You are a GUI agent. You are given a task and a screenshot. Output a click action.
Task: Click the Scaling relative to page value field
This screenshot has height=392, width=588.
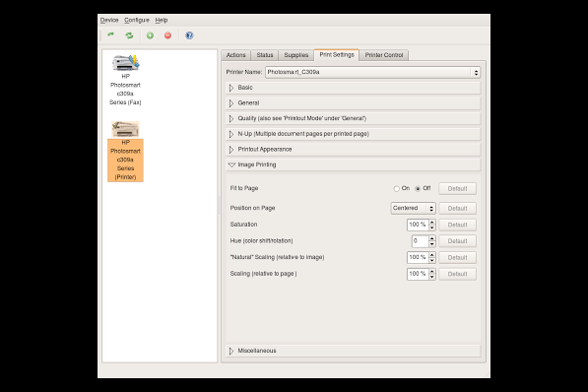[418, 274]
